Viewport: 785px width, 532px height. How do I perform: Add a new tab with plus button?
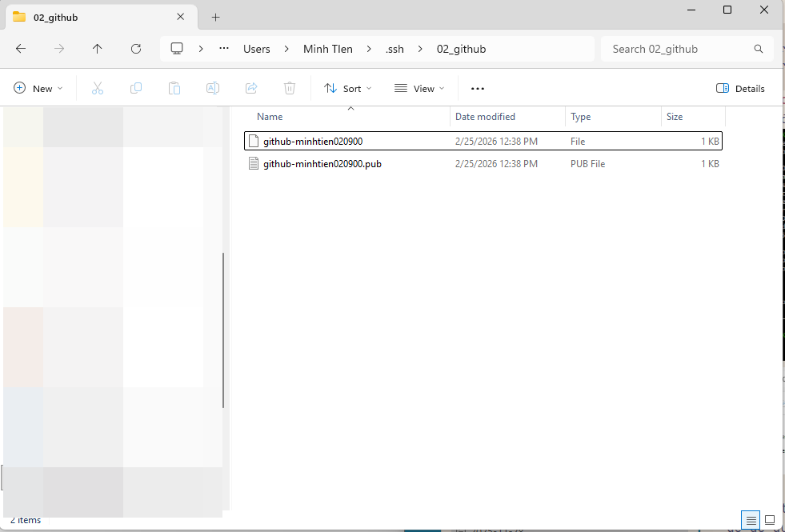point(216,17)
